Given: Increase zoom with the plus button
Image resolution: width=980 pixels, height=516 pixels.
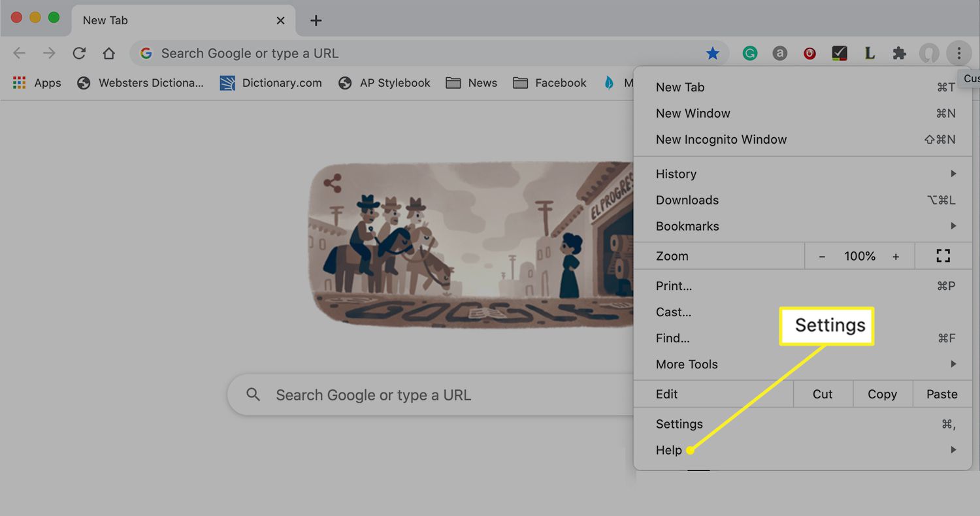Looking at the screenshot, I should click(x=896, y=257).
